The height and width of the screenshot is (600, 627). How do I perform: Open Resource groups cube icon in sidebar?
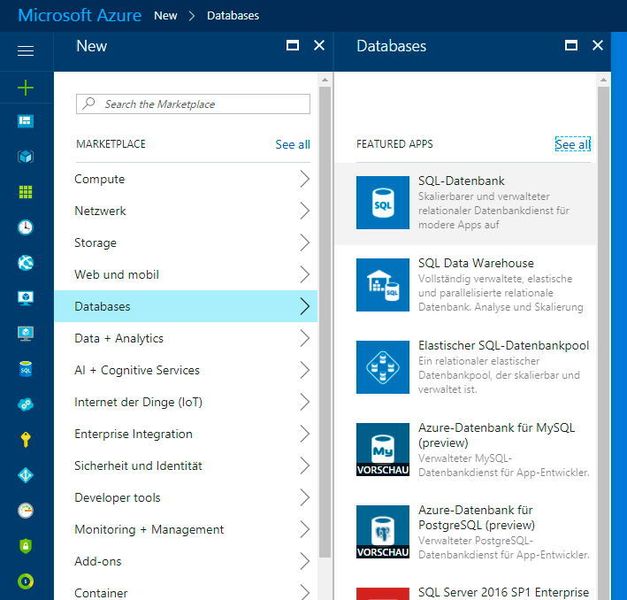click(26, 156)
